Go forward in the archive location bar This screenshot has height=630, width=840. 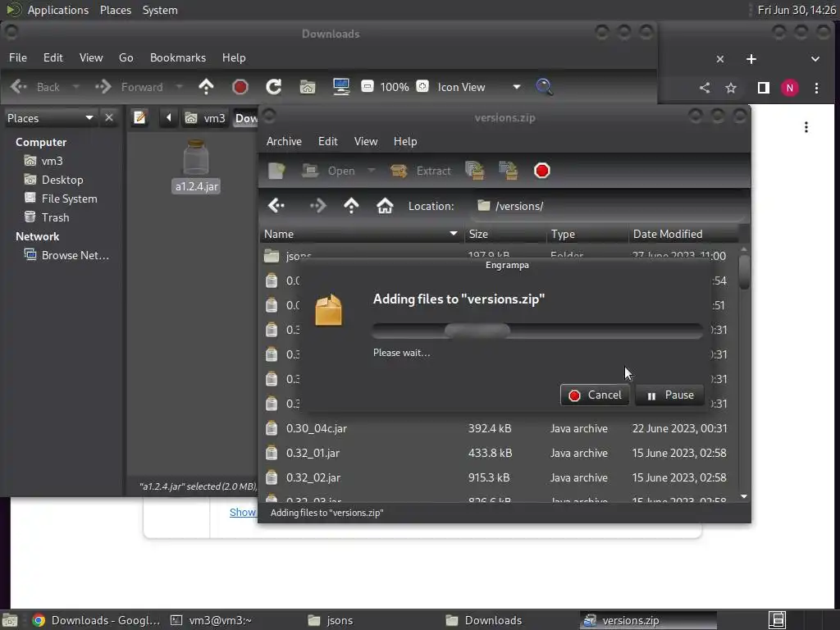click(x=318, y=206)
